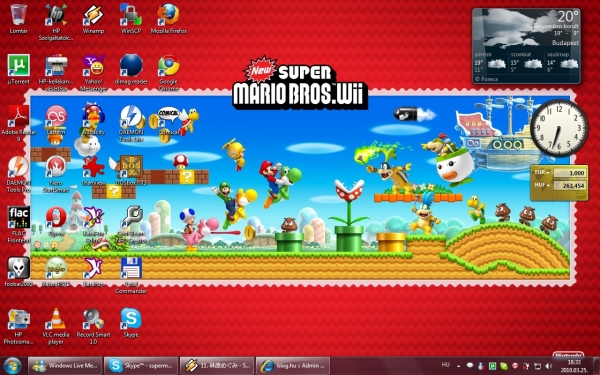Open the Recycle Bin (Lomtár) icon
This screenshot has width=600, height=375.
[x=18, y=18]
